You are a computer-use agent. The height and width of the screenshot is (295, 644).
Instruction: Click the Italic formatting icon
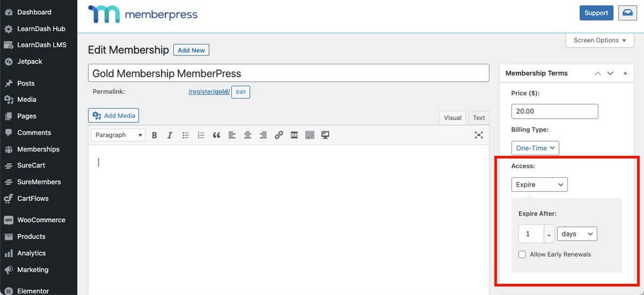pos(169,135)
